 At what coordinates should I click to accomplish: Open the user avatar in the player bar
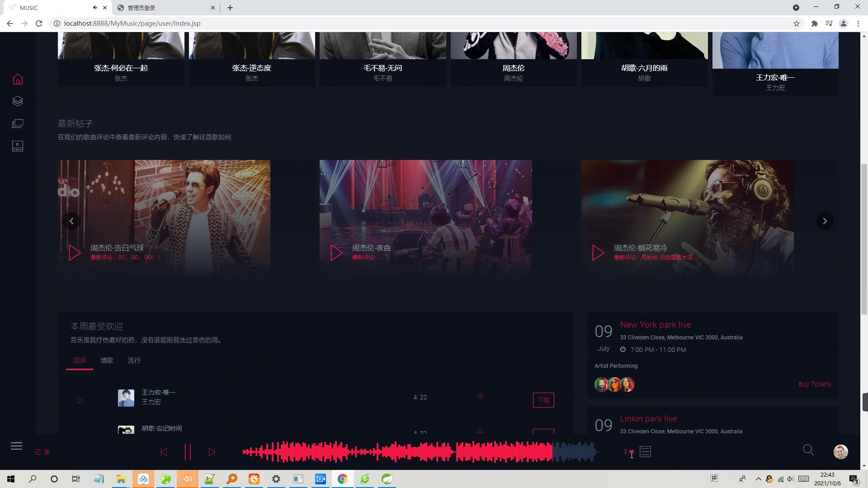[x=841, y=452]
